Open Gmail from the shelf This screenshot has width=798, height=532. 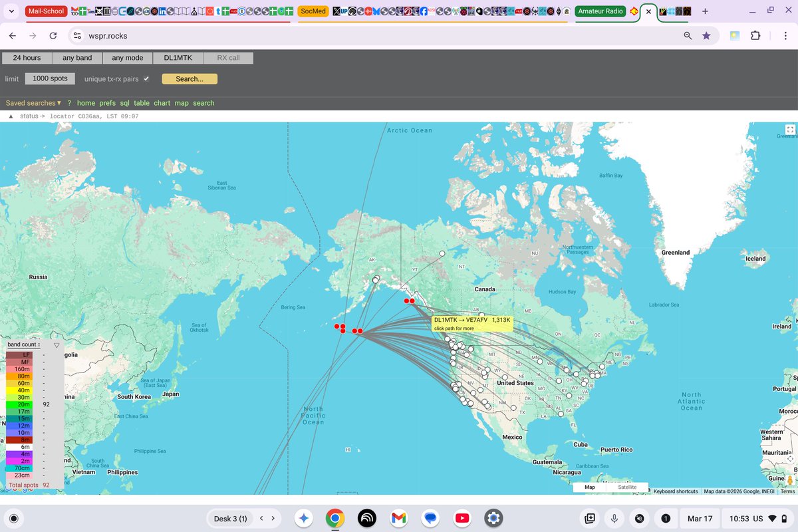pyautogui.click(x=398, y=518)
